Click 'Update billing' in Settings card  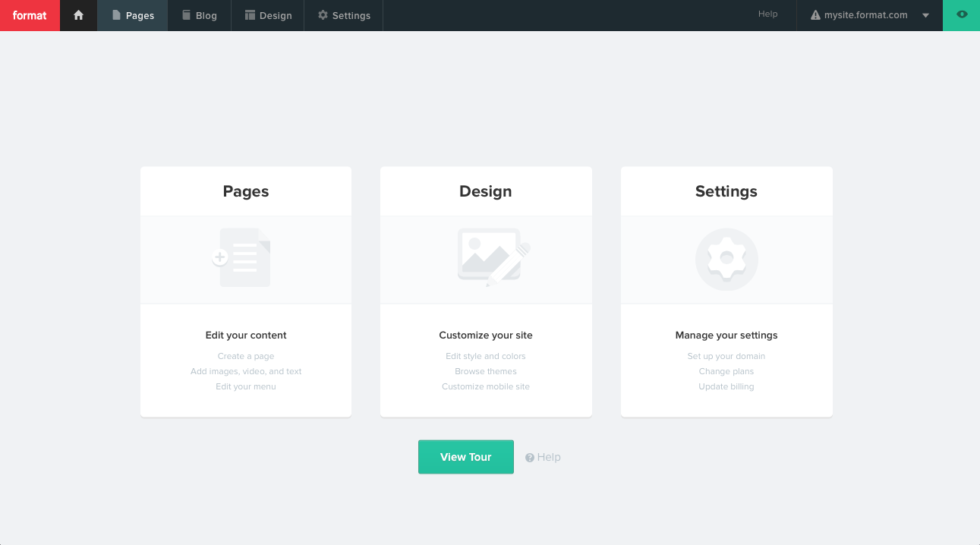726,386
